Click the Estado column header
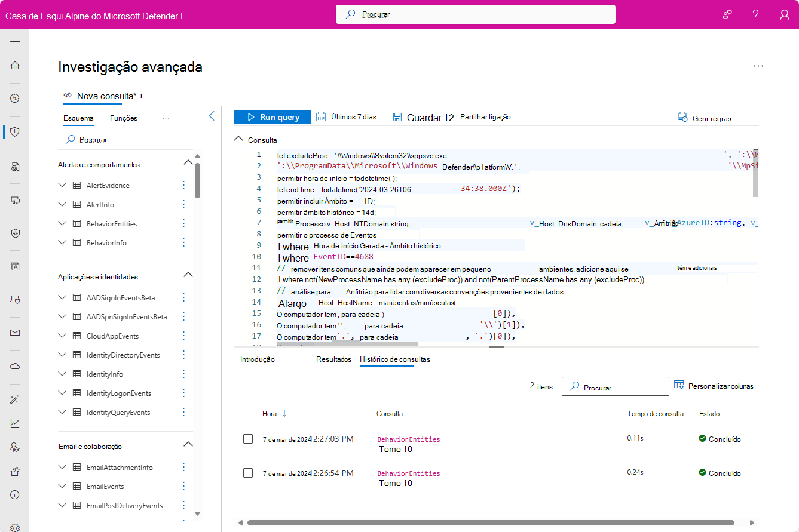This screenshot has width=799, height=532. (709, 413)
